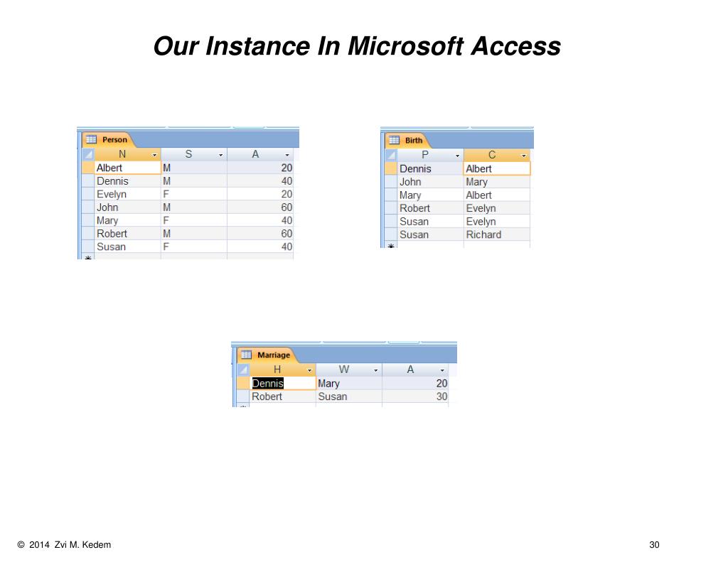
Task: Click sex M in Robert's Person row
Action: pyautogui.click(x=194, y=234)
